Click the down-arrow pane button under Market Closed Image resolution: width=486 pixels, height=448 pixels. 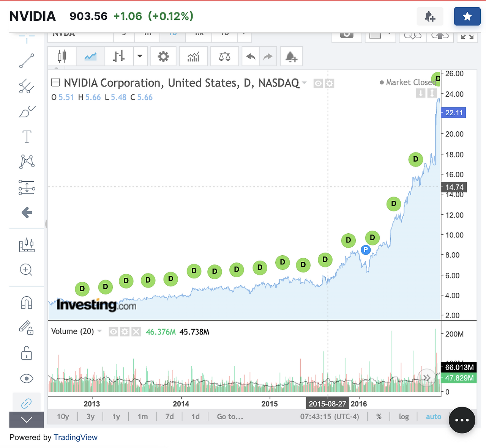421,93
